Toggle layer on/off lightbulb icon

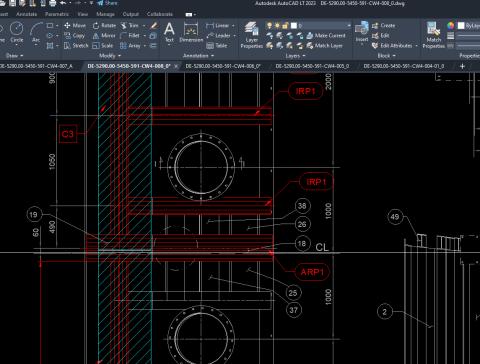[x=269, y=25]
